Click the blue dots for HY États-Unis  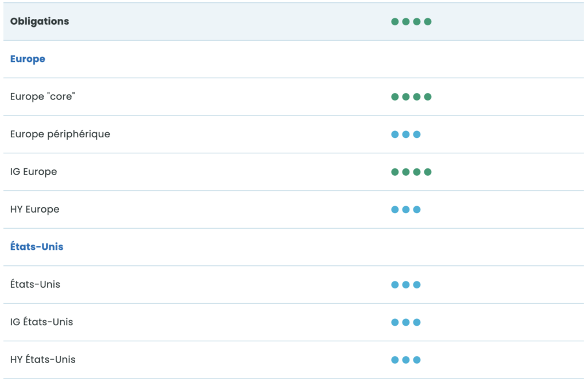406,360
